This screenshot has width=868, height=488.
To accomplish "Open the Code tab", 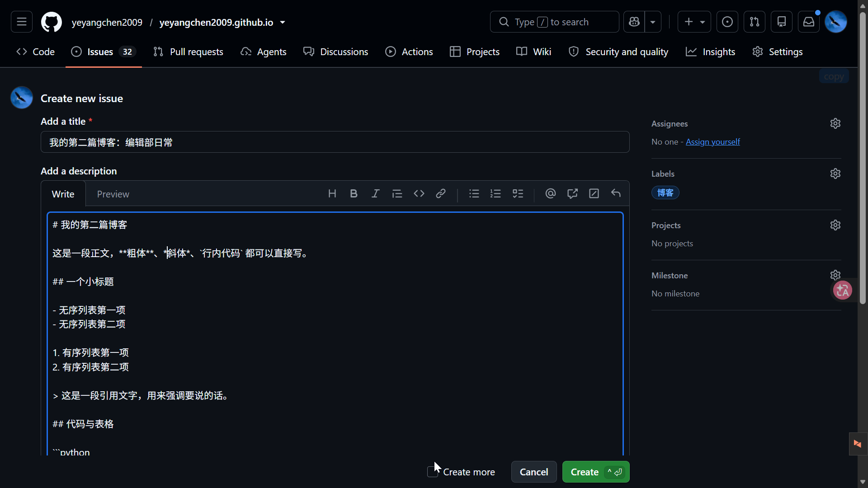I will click(x=35, y=52).
